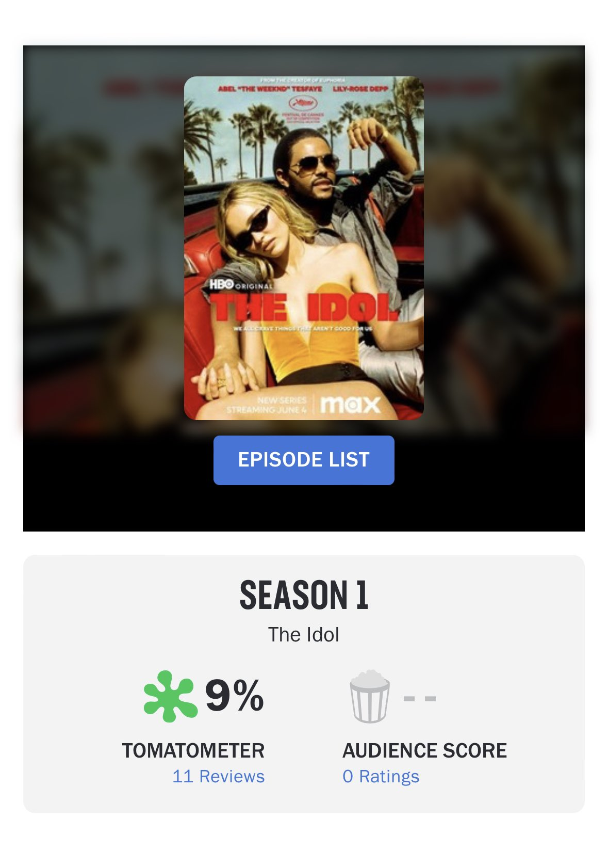This screenshot has width=608, height=868.
Task: Click the grey popcorn bucket icon
Action: (x=370, y=696)
